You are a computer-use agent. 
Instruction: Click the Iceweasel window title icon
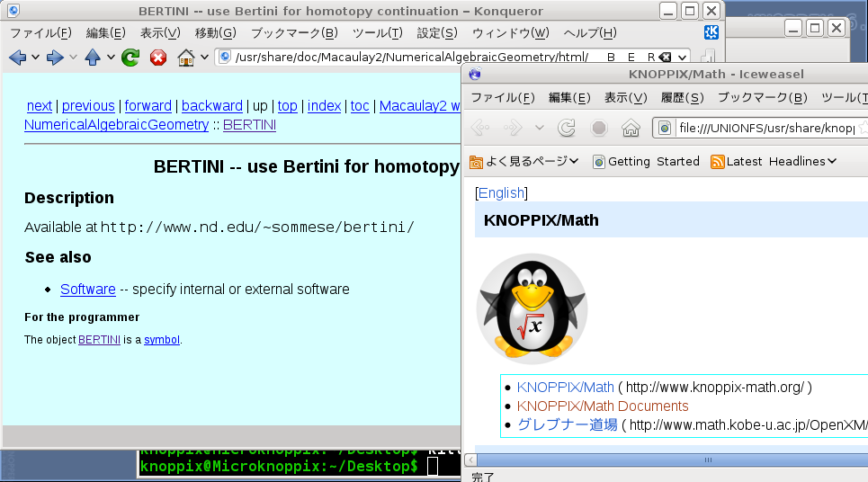pos(475,74)
